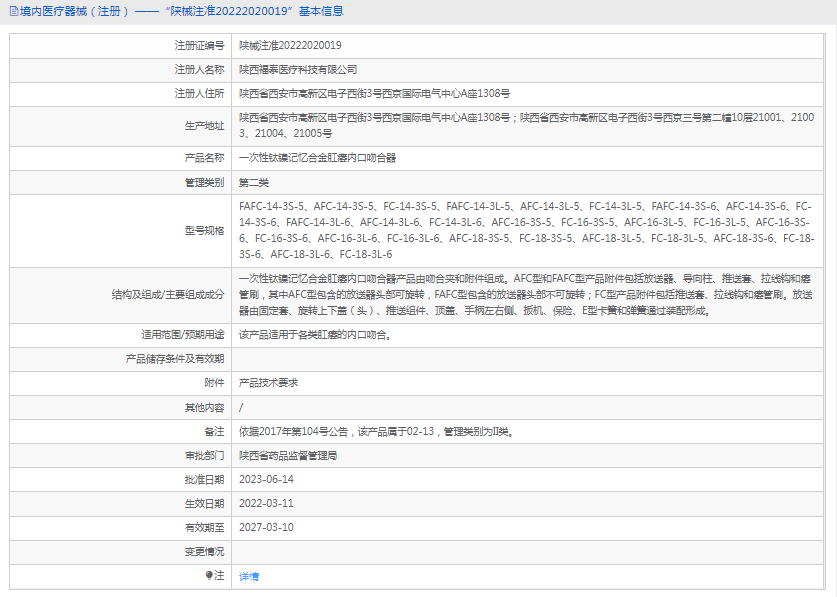Click the 备注 label
The image size is (837, 597).
click(214, 431)
